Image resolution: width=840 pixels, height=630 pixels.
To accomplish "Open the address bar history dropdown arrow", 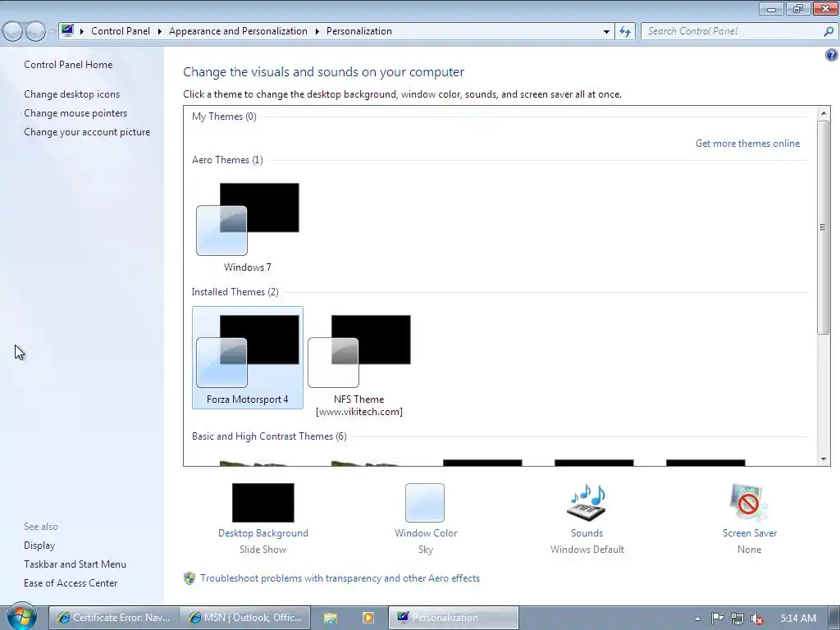I will coord(606,31).
